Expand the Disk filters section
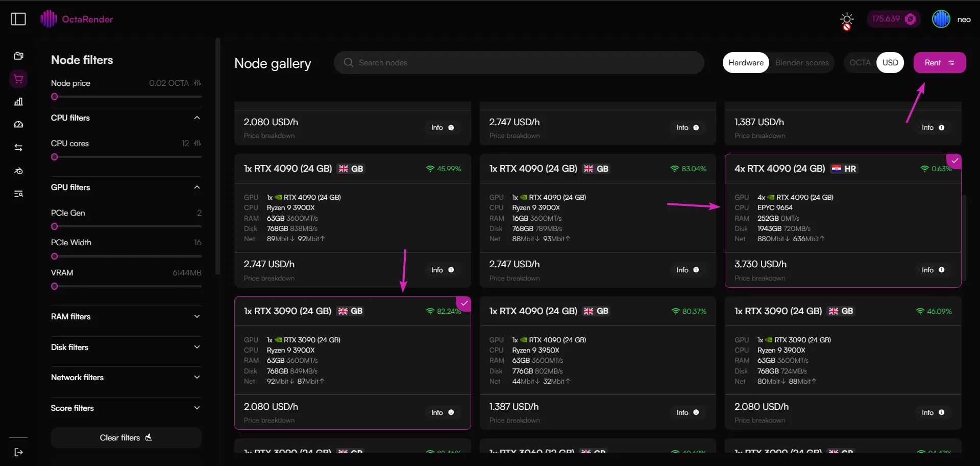The image size is (980, 466). point(197,347)
